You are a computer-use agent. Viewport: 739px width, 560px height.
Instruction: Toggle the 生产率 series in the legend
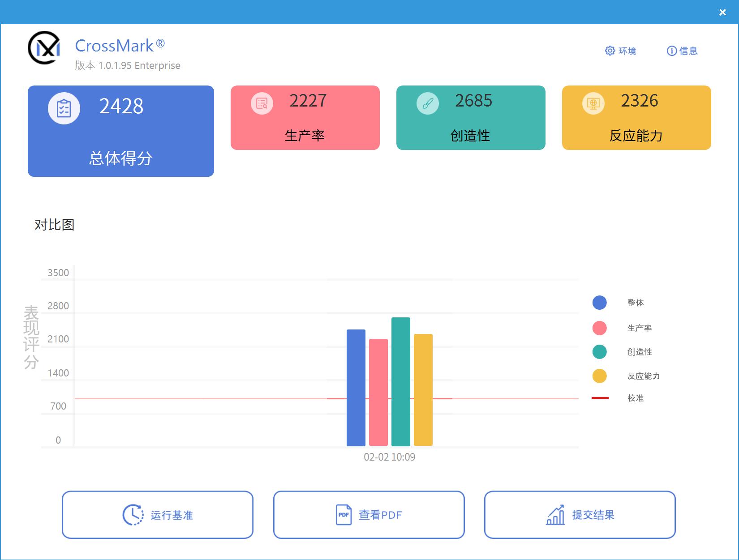599,328
